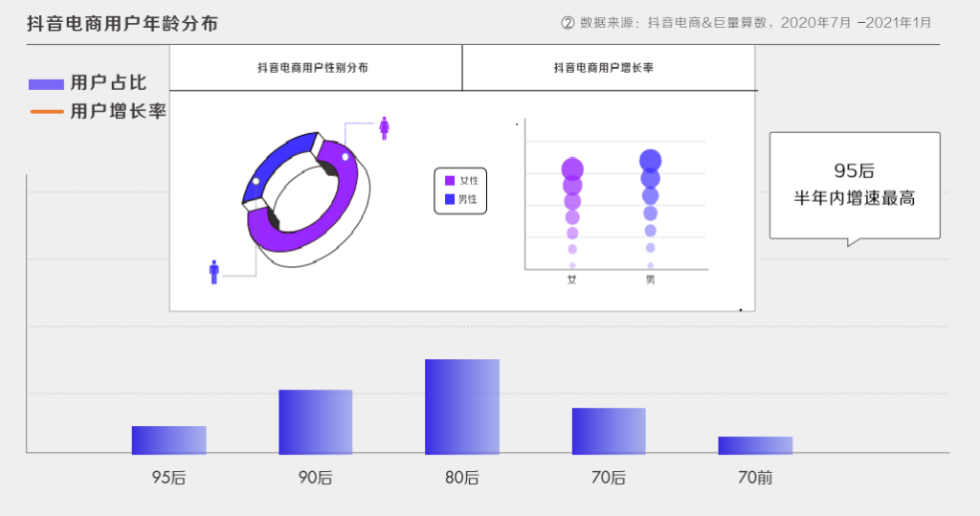The height and width of the screenshot is (516, 980).
Task: Click the female figure icon above donut
Action: tap(385, 128)
